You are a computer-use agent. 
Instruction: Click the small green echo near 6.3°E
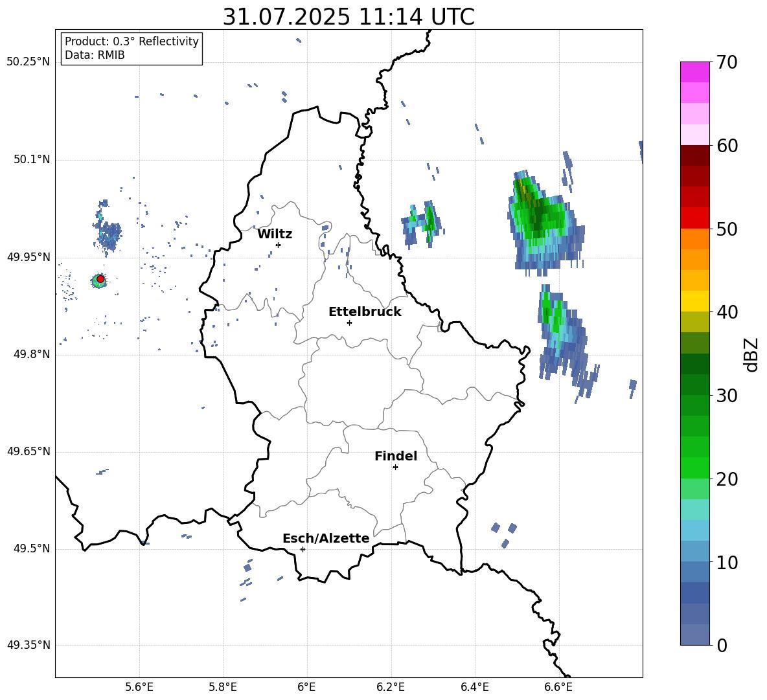pyautogui.click(x=423, y=223)
